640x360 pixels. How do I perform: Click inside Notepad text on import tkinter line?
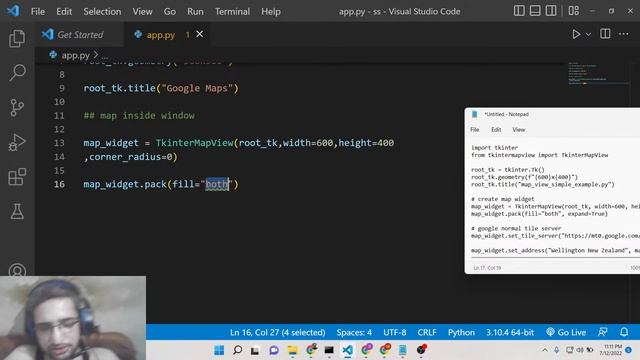click(x=494, y=148)
